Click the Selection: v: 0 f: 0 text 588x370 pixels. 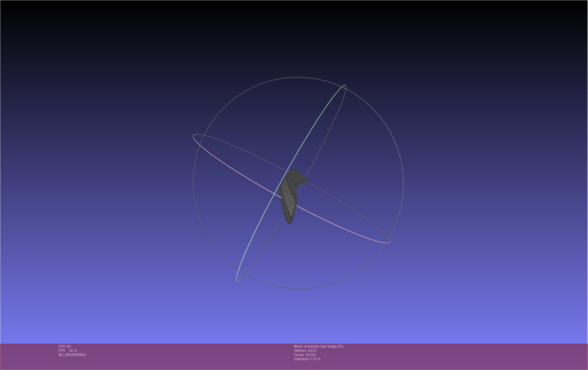(x=307, y=359)
